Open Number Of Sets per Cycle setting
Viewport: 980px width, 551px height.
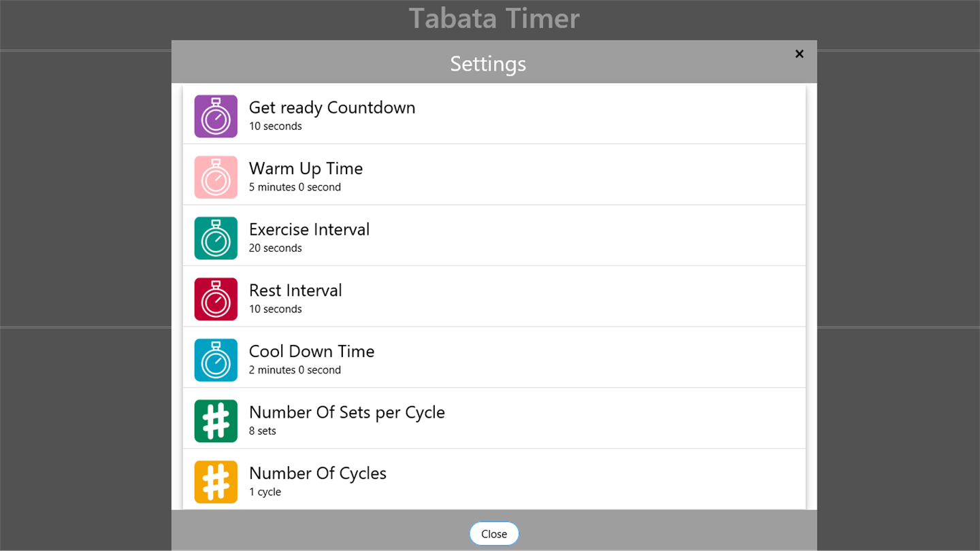point(346,412)
